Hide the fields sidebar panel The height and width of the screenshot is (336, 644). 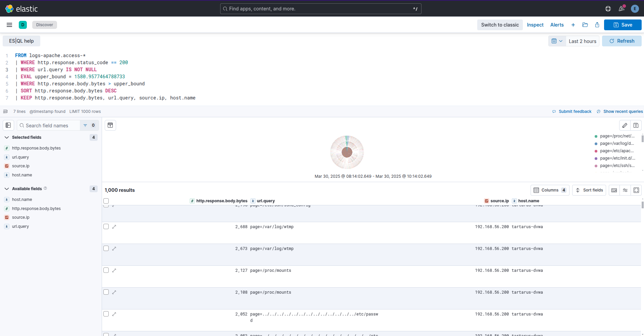tap(8, 125)
